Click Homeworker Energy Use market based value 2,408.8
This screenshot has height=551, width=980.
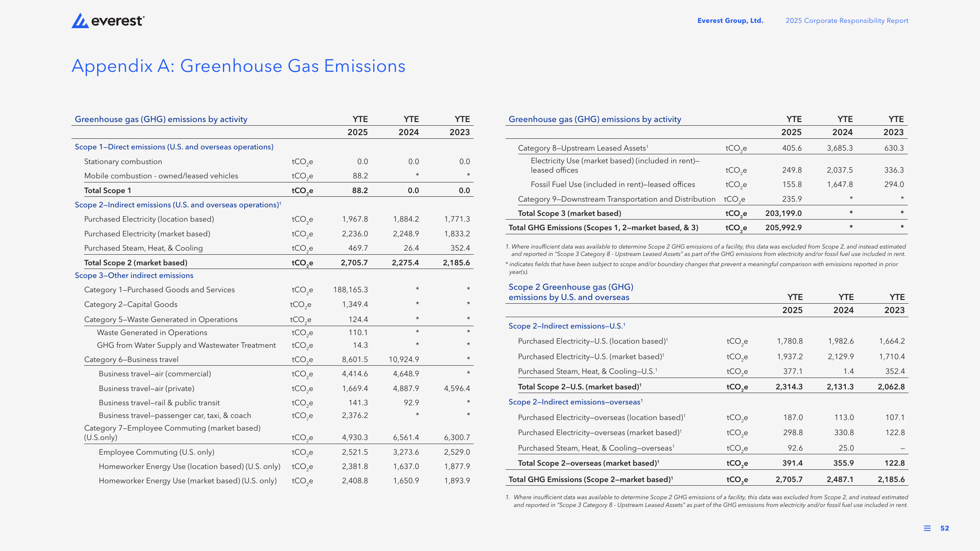pos(355,481)
